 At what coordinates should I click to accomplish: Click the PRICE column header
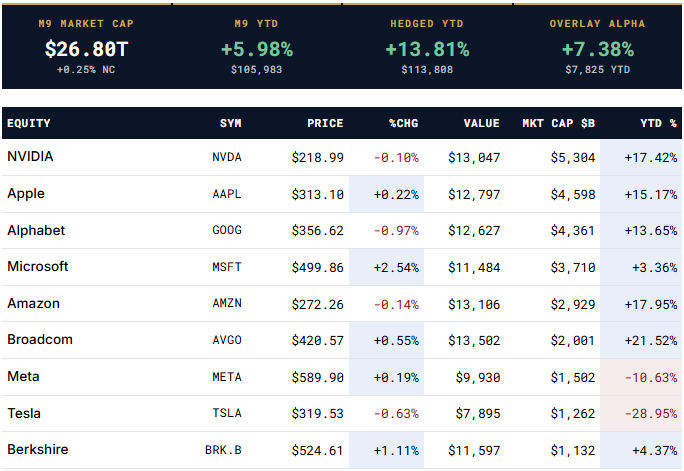(325, 123)
